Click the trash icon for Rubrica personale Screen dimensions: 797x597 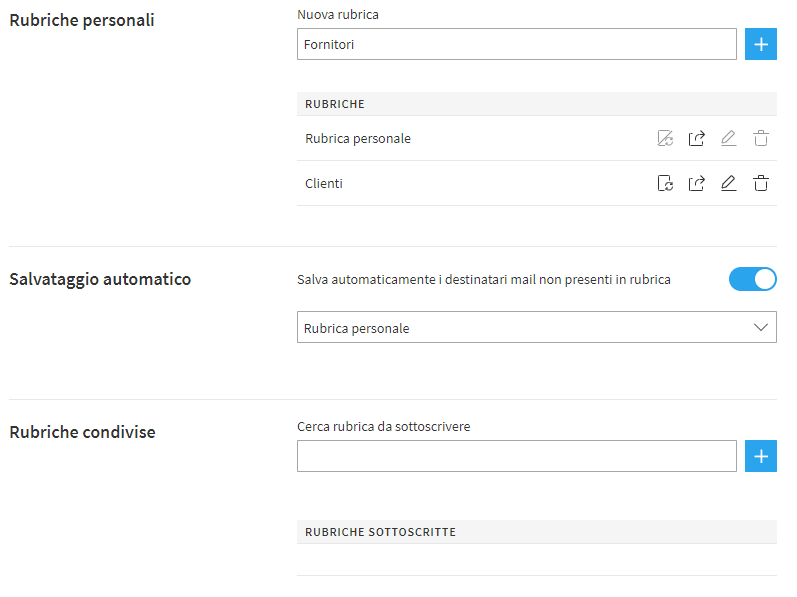[761, 138]
